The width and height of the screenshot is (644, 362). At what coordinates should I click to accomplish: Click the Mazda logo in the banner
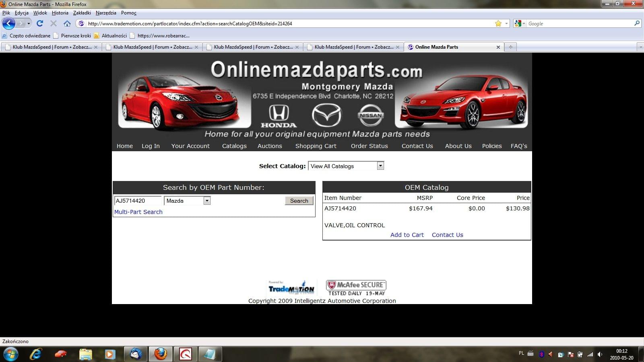pos(326,115)
